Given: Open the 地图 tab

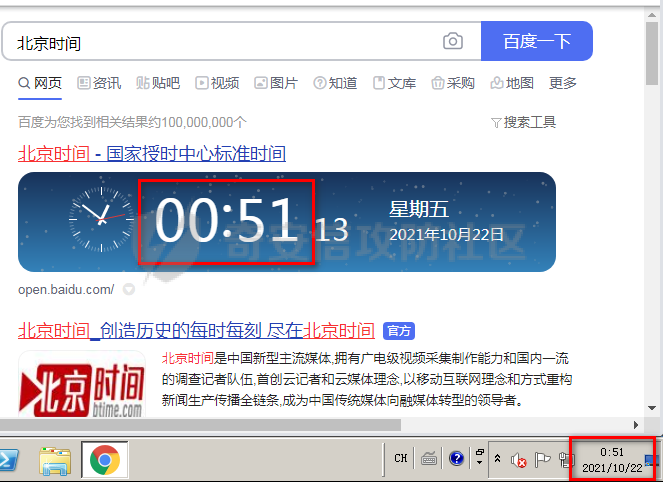Looking at the screenshot, I should (512, 83).
